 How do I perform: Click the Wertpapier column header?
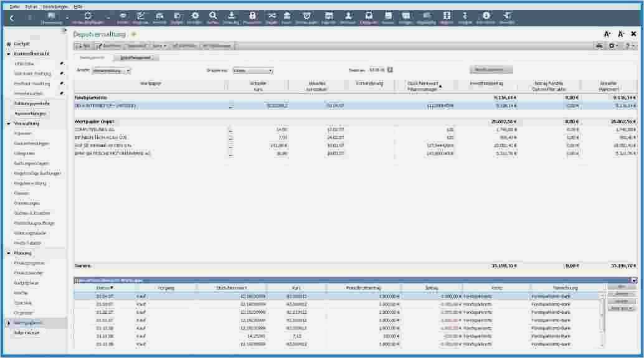(150, 85)
